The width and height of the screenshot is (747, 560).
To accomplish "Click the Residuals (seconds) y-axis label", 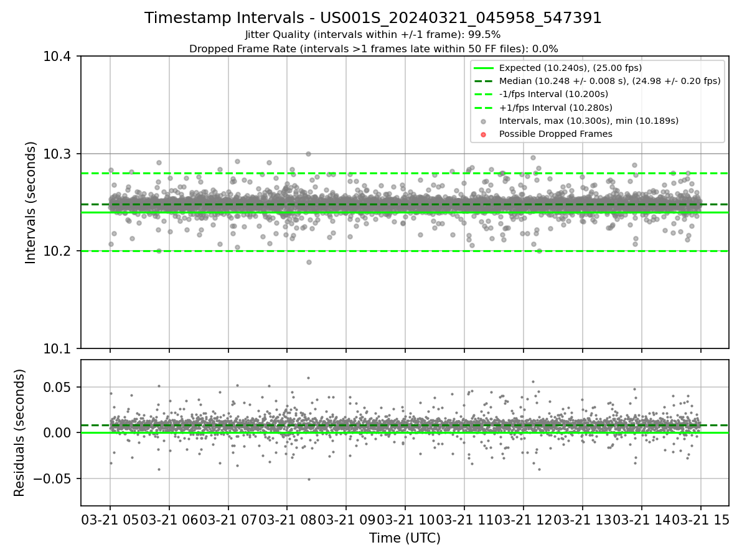I will pyautogui.click(x=20, y=432).
